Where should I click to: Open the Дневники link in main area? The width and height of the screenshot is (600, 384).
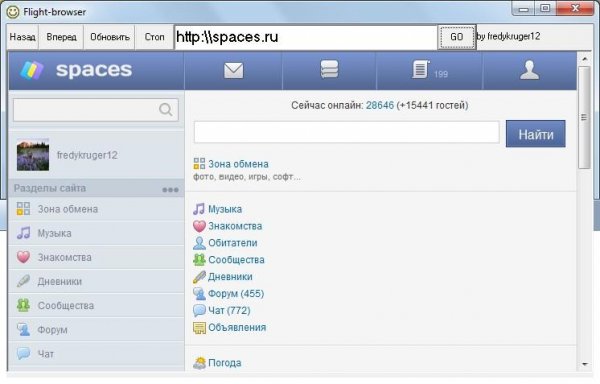230,277
